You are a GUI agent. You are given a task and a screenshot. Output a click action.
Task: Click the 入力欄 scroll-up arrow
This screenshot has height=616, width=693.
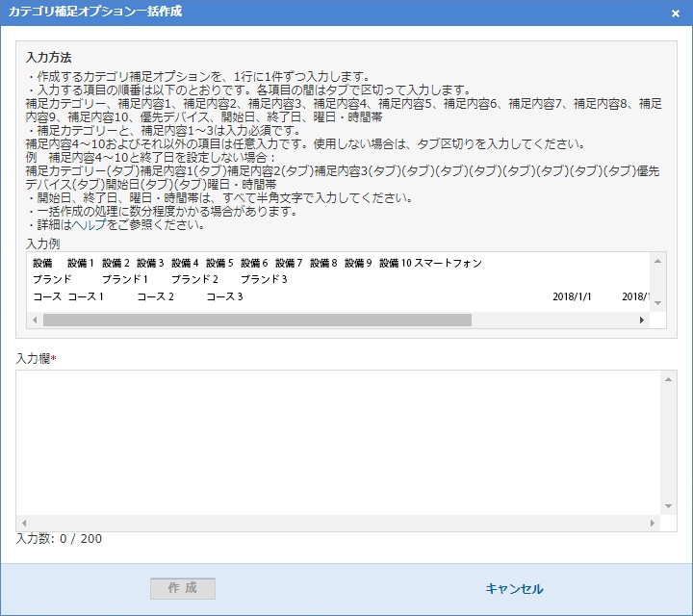[x=668, y=379]
